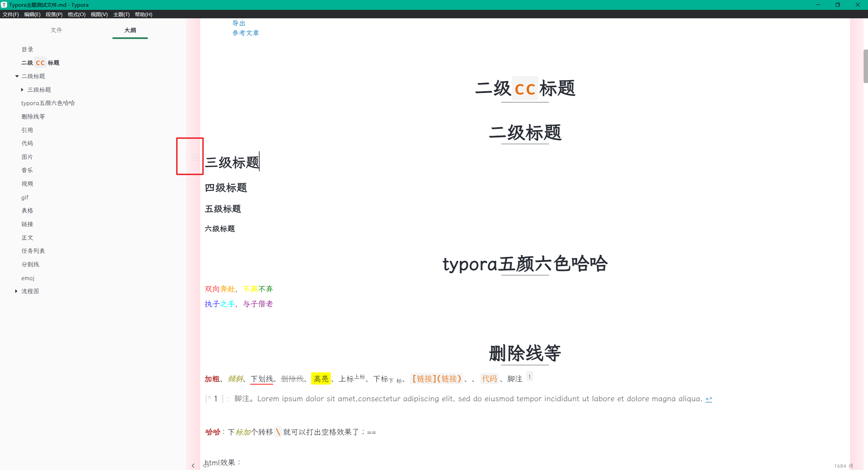The image size is (868, 470).
Task: Click the [链接](链接) inline link
Action: tap(437, 378)
